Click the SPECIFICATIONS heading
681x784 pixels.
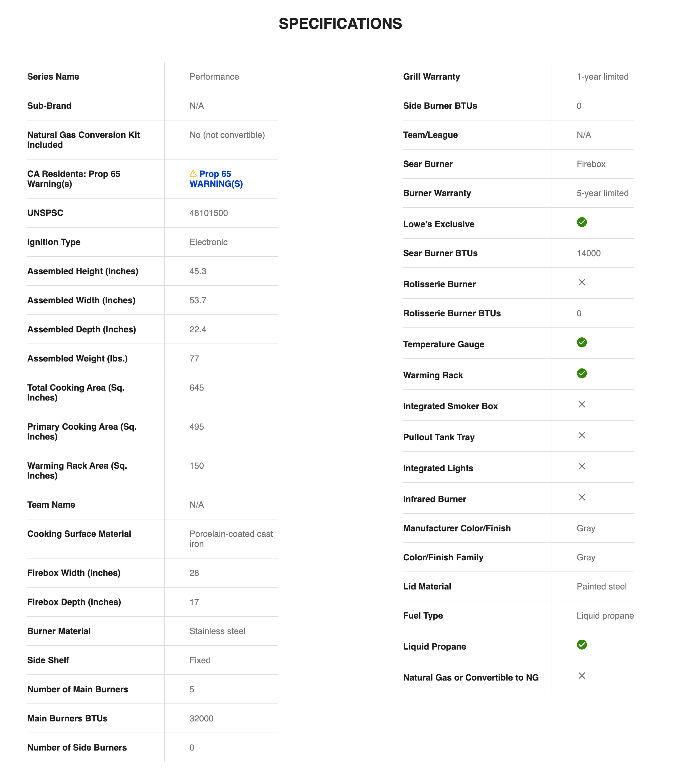[340, 24]
